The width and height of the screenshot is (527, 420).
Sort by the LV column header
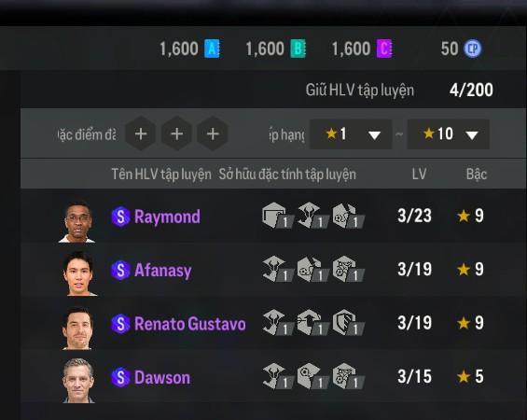(419, 175)
